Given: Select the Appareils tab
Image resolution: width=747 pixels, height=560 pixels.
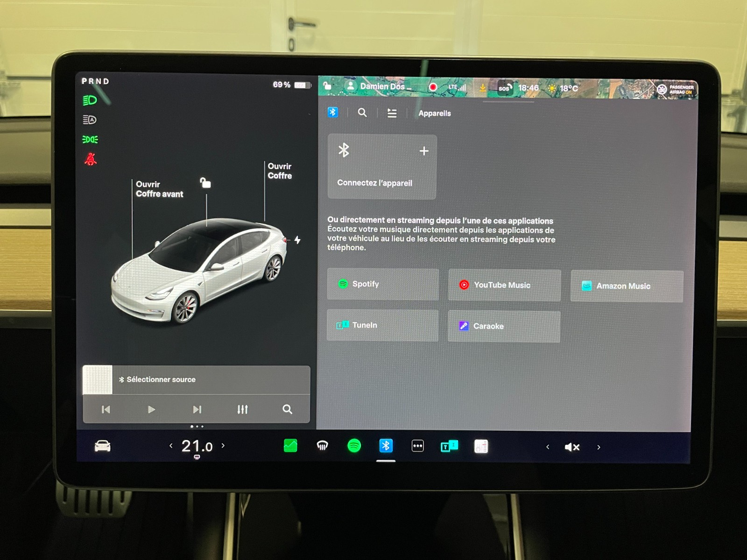Looking at the screenshot, I should click(434, 113).
